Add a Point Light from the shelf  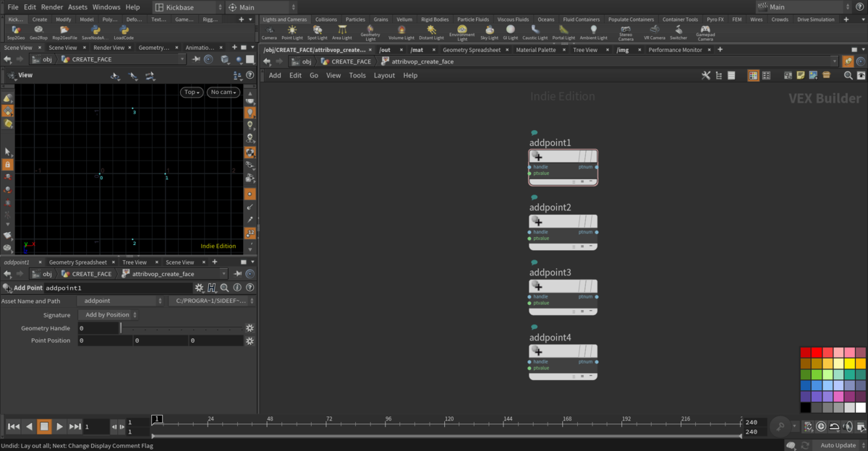(x=292, y=33)
